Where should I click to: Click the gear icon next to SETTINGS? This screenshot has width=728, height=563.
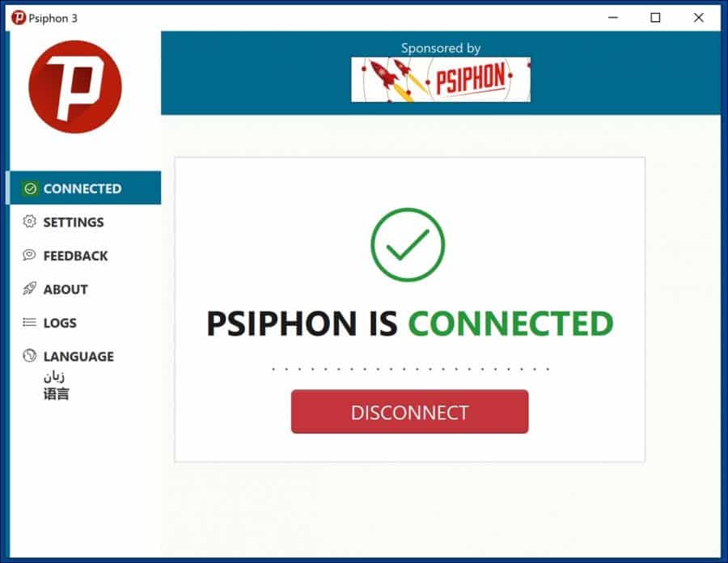pos(29,222)
